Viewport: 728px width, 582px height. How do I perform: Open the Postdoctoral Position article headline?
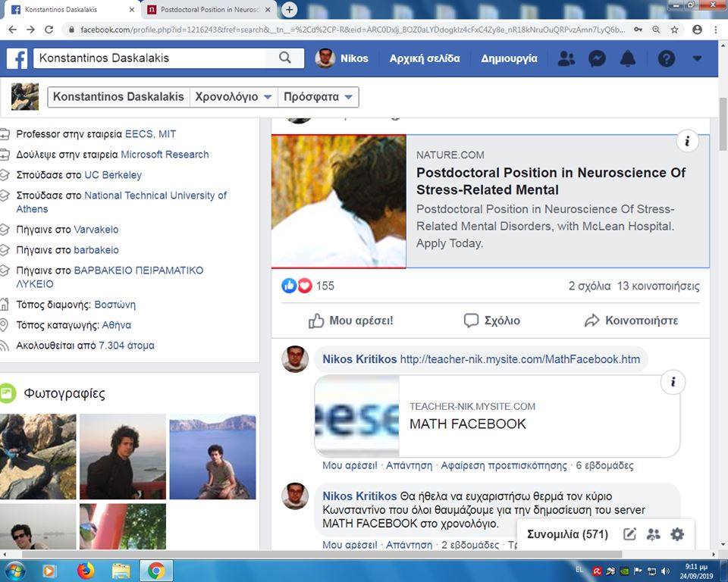click(x=551, y=181)
